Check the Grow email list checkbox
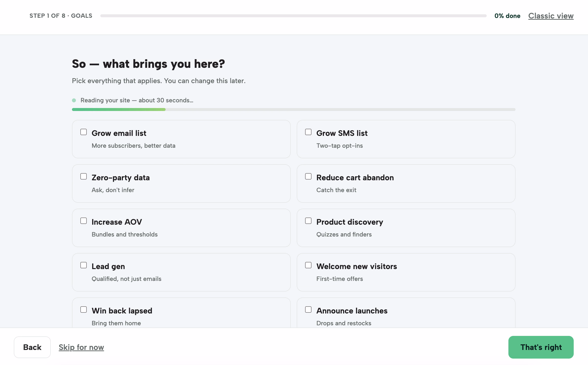This screenshot has width=588, height=365. coord(84,132)
